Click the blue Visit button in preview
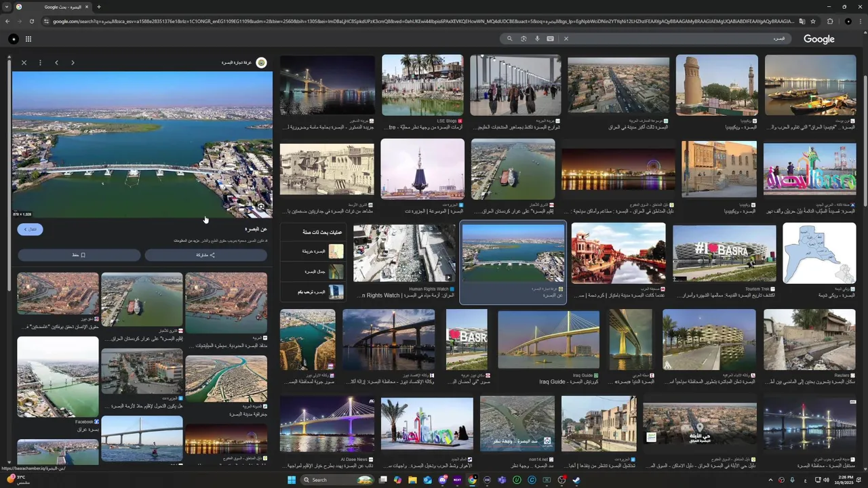 (x=30, y=229)
